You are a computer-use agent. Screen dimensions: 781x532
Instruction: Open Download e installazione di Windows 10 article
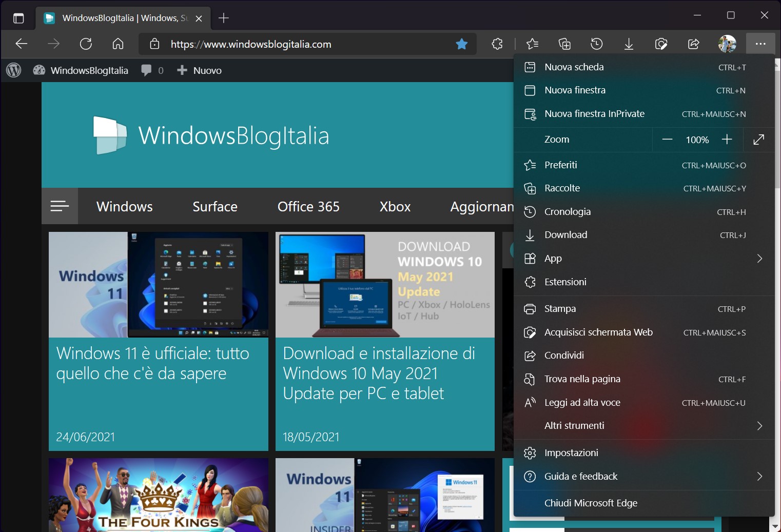pos(379,373)
